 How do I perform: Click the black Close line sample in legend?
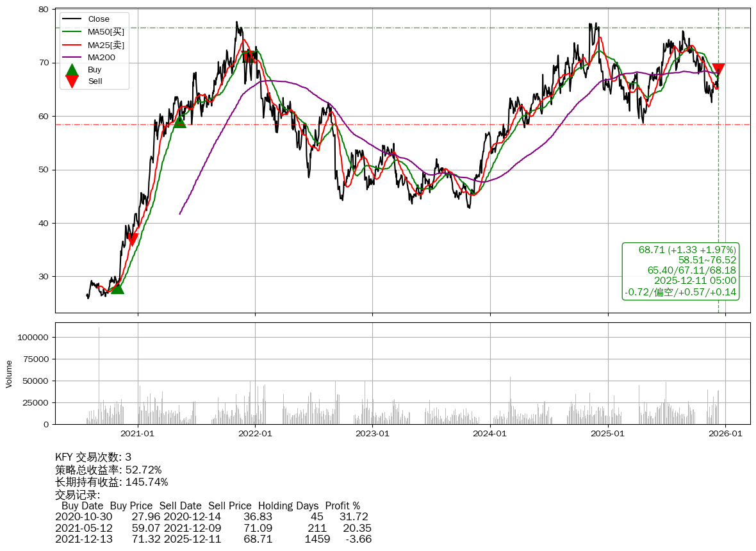click(72, 19)
